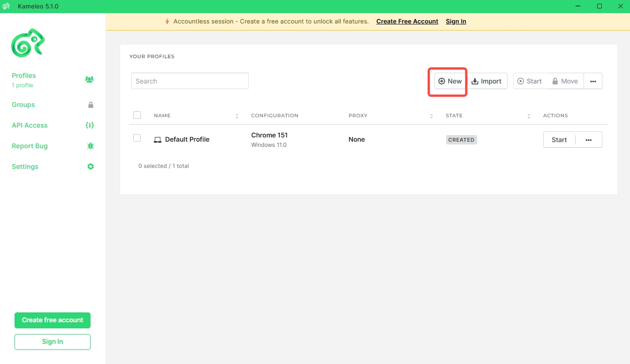Screen dimensions: 630x364
Task: Click the Chrome 151 configuration text
Action: point(270,135)
